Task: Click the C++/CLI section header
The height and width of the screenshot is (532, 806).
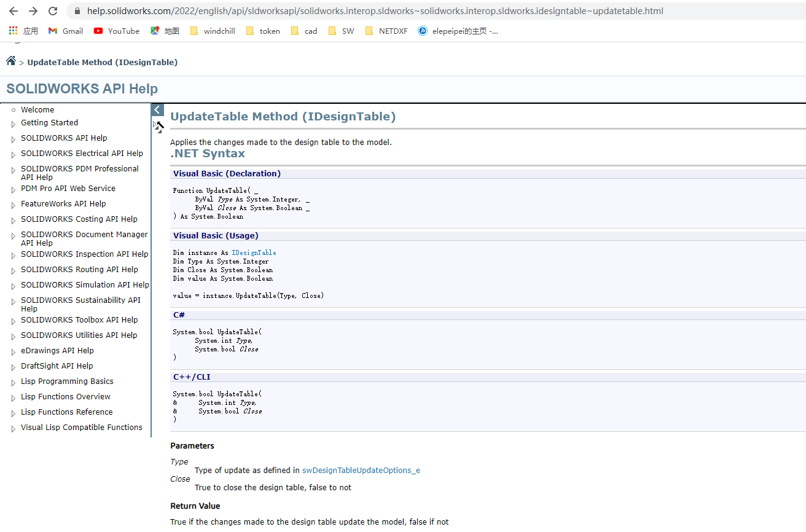Action: [x=192, y=377]
